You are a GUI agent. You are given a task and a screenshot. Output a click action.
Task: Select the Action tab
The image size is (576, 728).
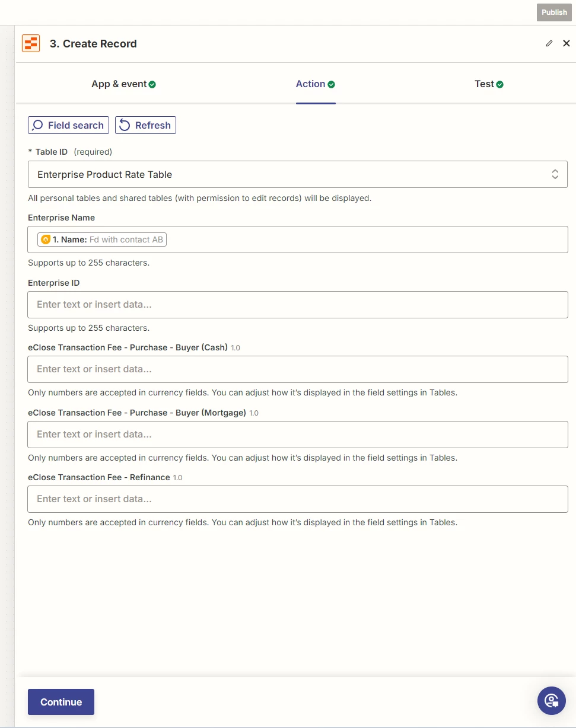(316, 84)
